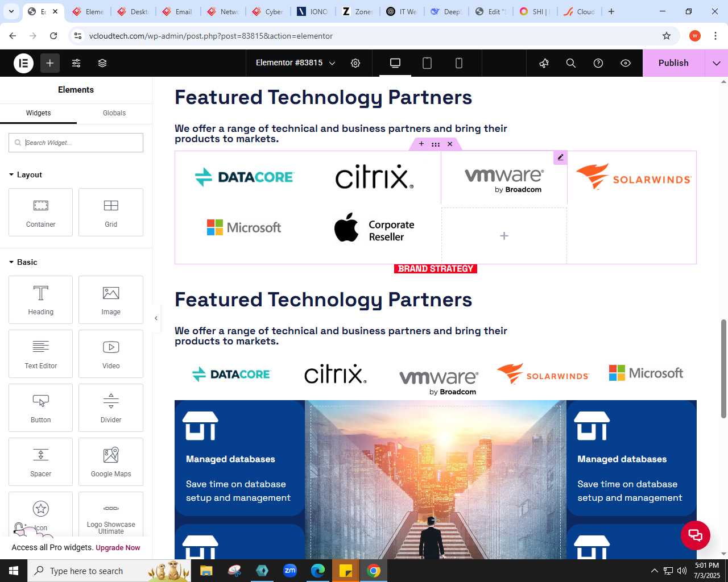The image size is (728, 582).
Task: Show hidden system tray icons
Action: pyautogui.click(x=654, y=571)
